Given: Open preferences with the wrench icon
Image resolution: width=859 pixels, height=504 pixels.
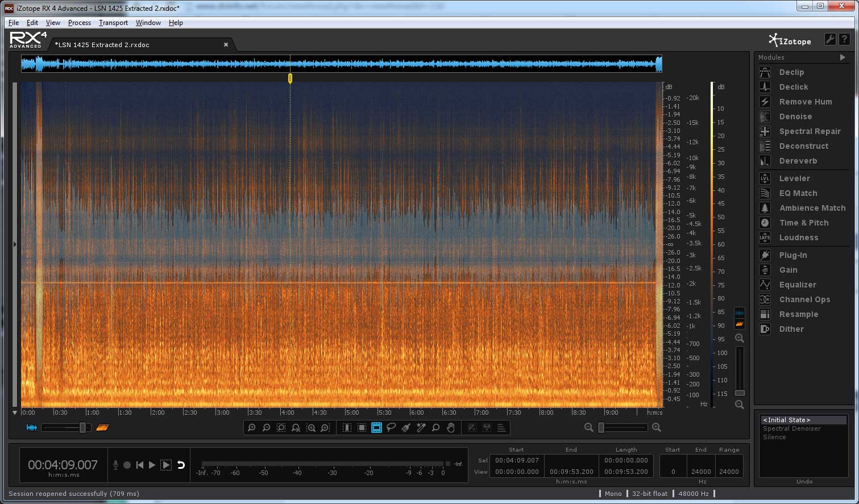Looking at the screenshot, I should tap(830, 39).
